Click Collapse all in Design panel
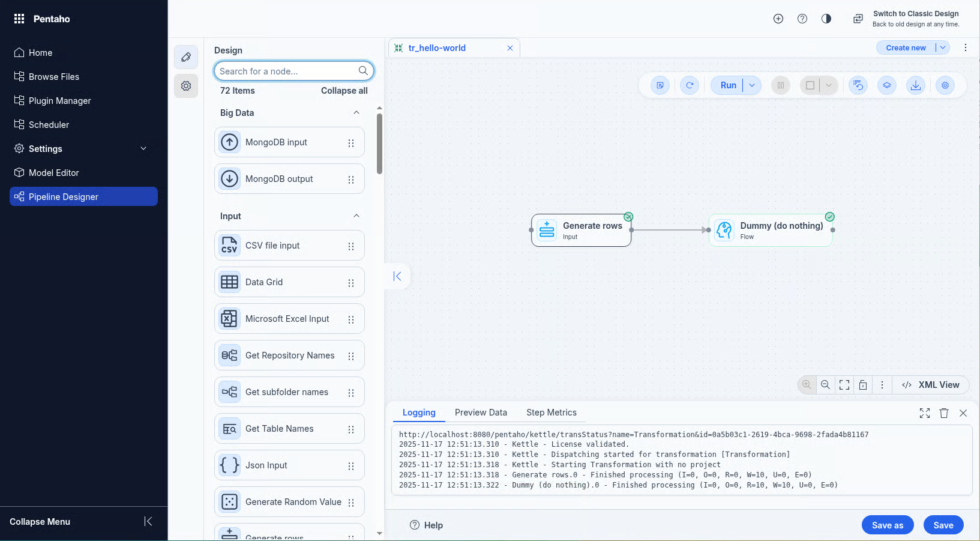980x541 pixels. 344,91
